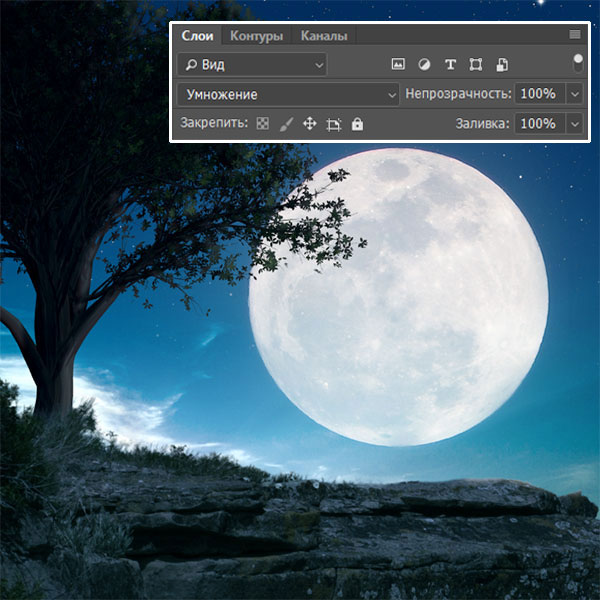Image resolution: width=600 pixels, height=600 pixels.
Task: Filter layers by smart objects icon
Action: (502, 65)
